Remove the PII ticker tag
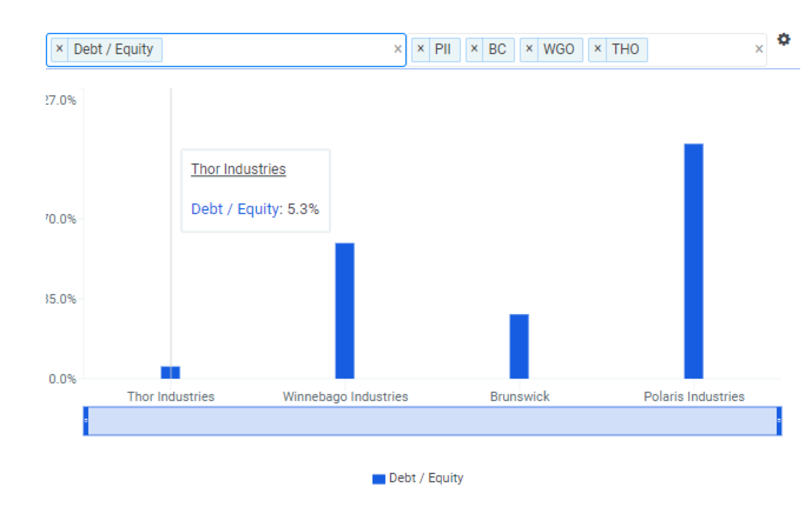Image resolution: width=812 pixels, height=514 pixels. (420, 49)
